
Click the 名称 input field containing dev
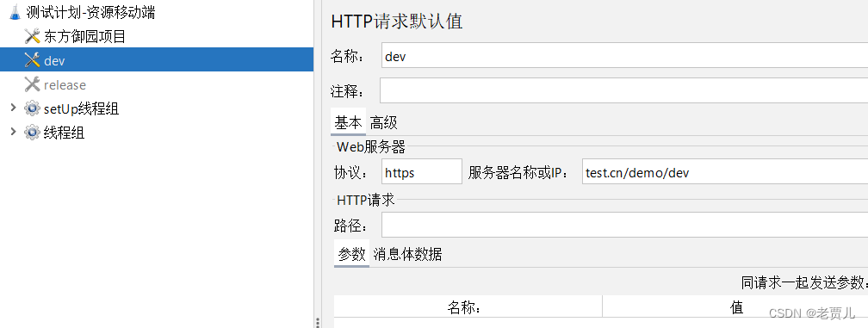click(624, 56)
